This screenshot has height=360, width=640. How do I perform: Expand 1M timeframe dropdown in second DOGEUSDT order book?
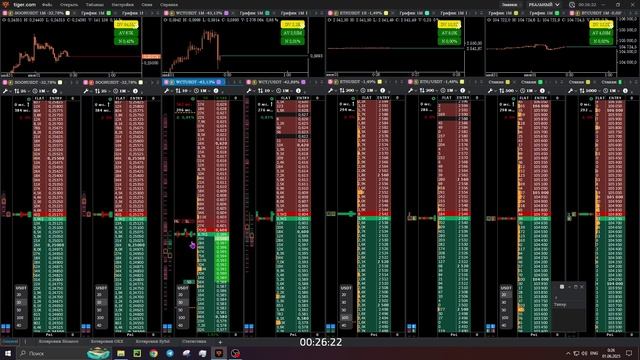tap(123, 91)
